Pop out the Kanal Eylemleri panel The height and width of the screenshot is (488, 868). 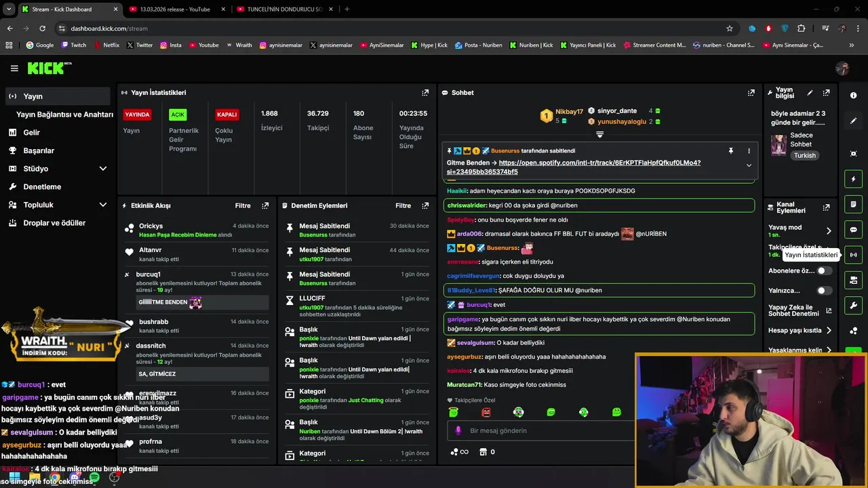click(x=826, y=207)
